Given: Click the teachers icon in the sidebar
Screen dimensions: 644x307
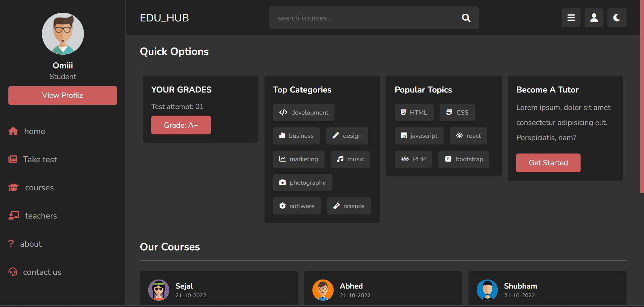Looking at the screenshot, I should click(13, 215).
